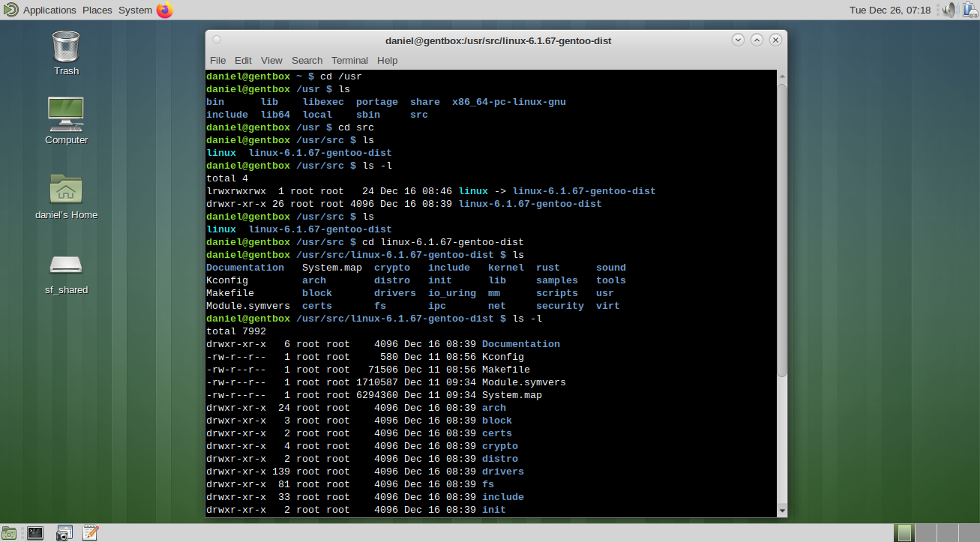Image resolution: width=980 pixels, height=542 pixels.
Task: Click 'x86_64-pc-linux-gnu' in ls output
Action: click(509, 102)
